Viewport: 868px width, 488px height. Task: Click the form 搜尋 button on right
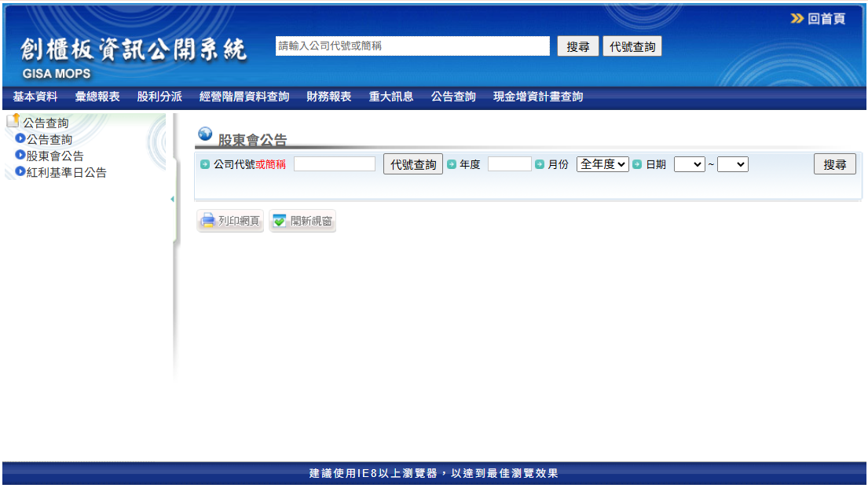pos(834,164)
